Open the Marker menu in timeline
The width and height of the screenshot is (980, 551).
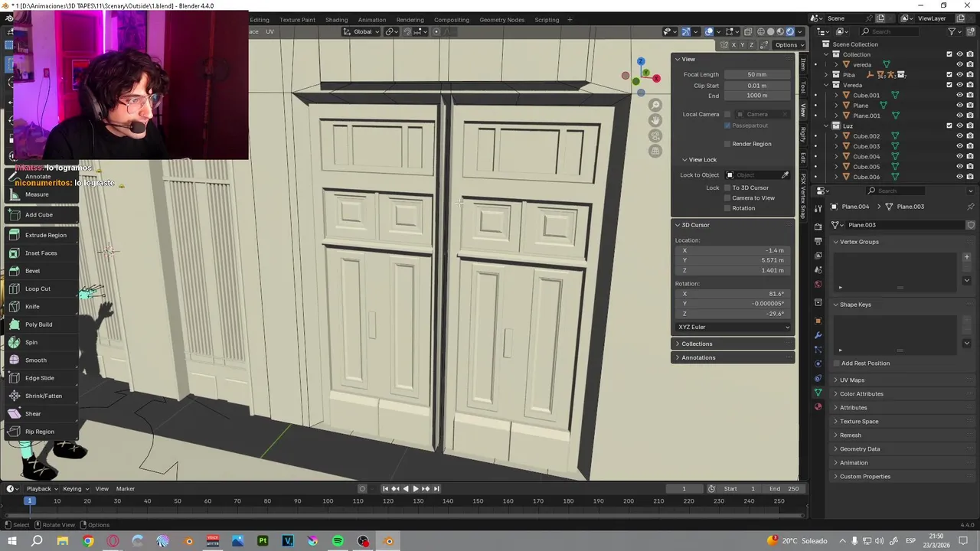[x=125, y=489]
